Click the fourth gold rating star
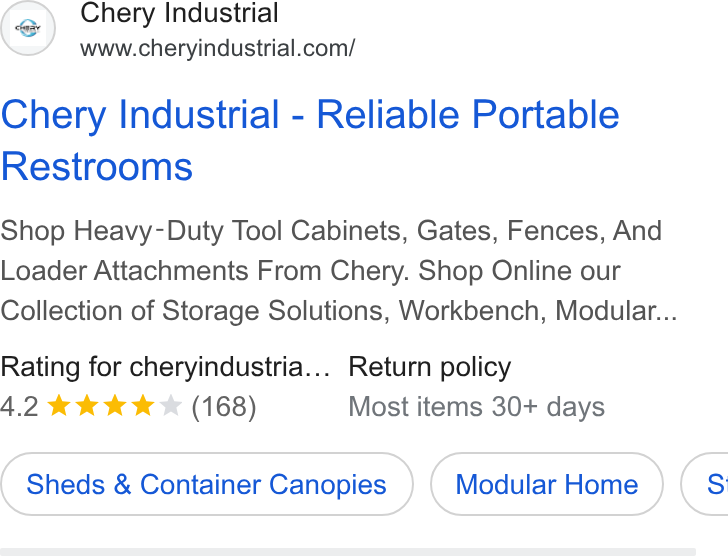728x556 pixels. pos(143,406)
